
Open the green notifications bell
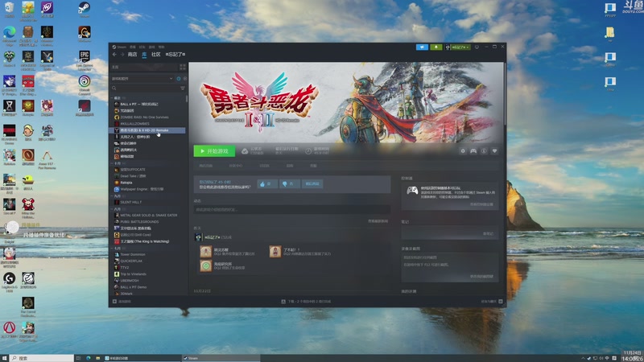[436, 47]
